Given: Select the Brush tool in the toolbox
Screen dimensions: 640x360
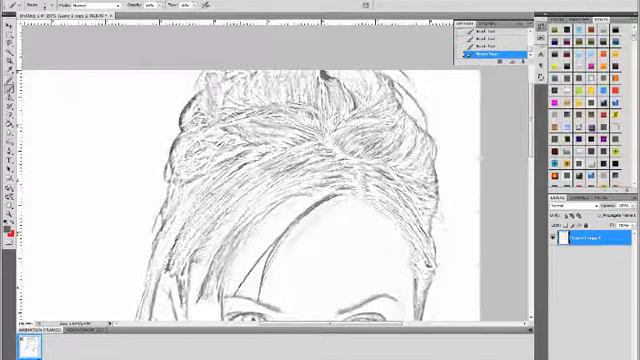Looking at the screenshot, I should 9,89.
